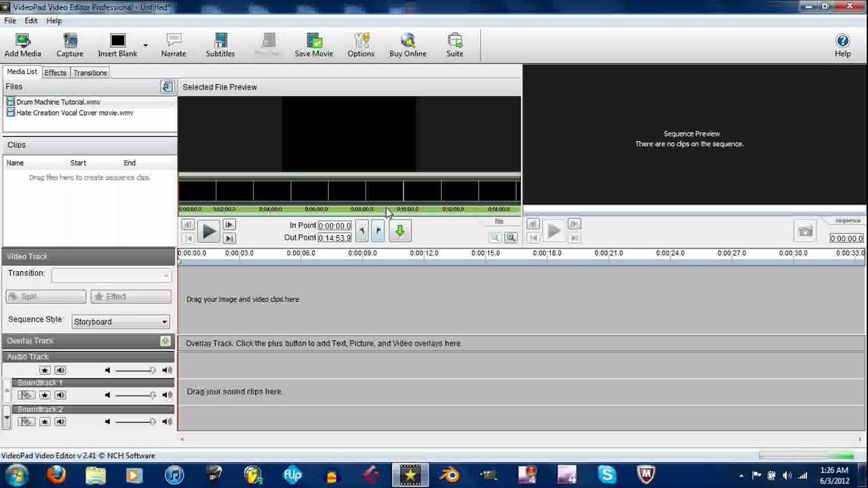Image resolution: width=868 pixels, height=488 pixels.
Task: Open the Help menu in menu bar
Action: pos(54,21)
